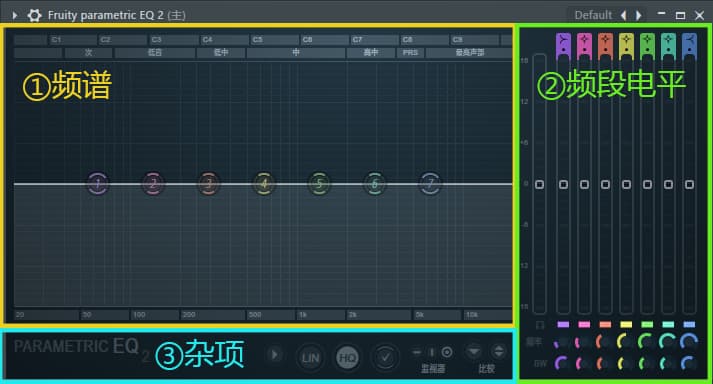The height and width of the screenshot is (384, 713).
Task: Click the 1k frequency label
Action: 303,314
